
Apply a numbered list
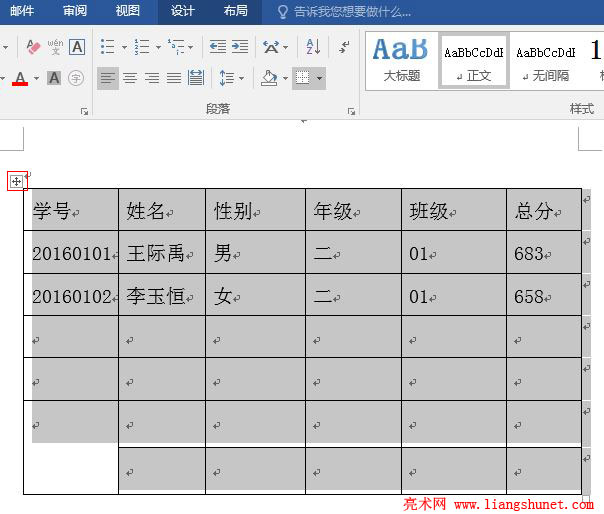(x=141, y=47)
